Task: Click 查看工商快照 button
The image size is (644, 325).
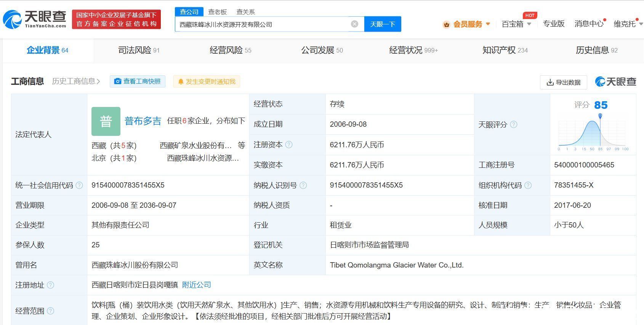Action: [138, 81]
